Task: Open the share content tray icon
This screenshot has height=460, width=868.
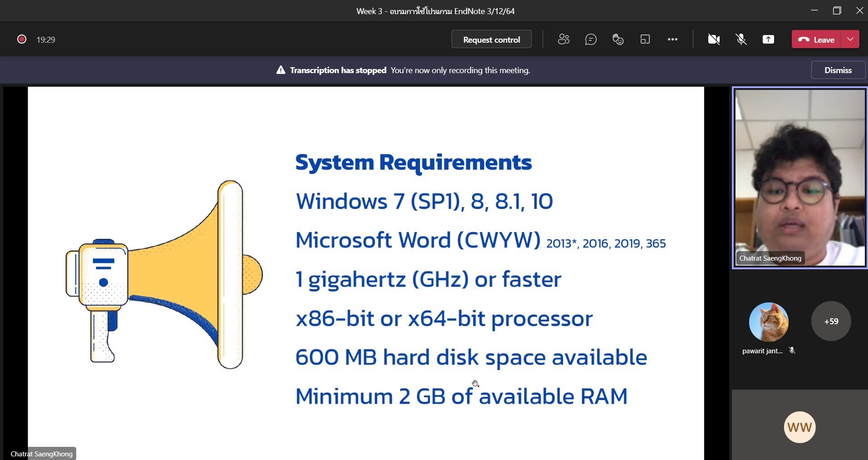Action: point(768,40)
